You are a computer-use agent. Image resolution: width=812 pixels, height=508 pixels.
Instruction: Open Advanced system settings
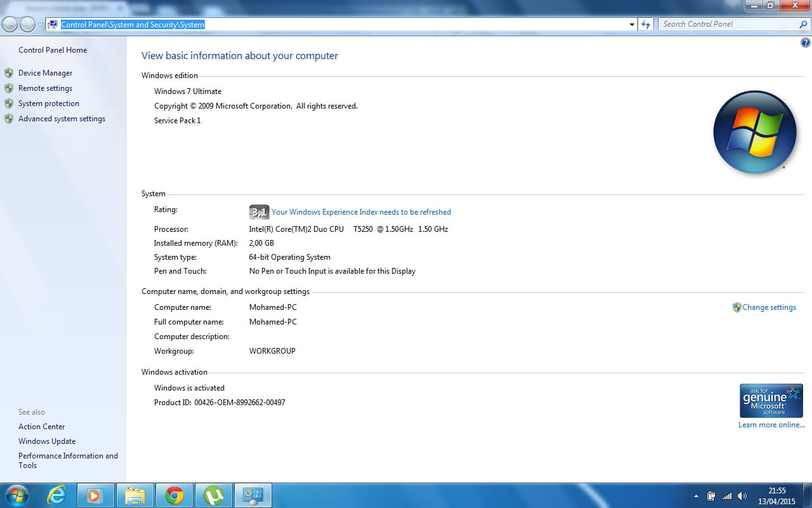pos(62,119)
